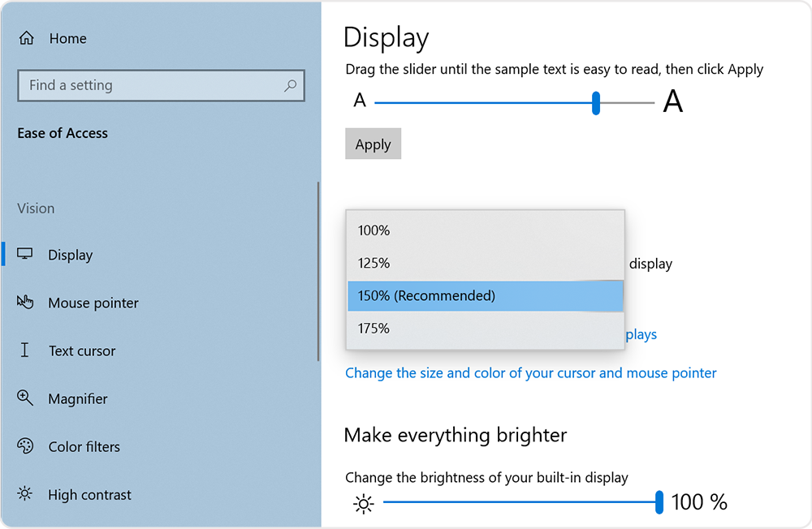Click the brightness sun icon
812x529 pixels.
click(363, 503)
